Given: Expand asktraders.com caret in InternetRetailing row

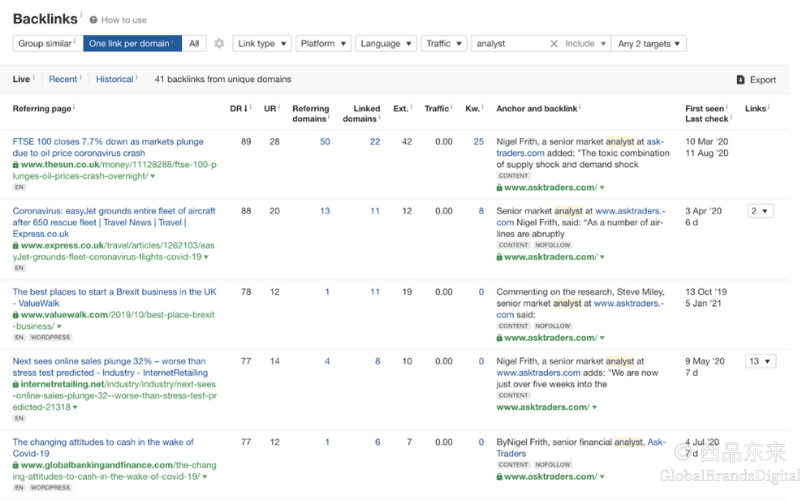Looking at the screenshot, I should [x=595, y=407].
